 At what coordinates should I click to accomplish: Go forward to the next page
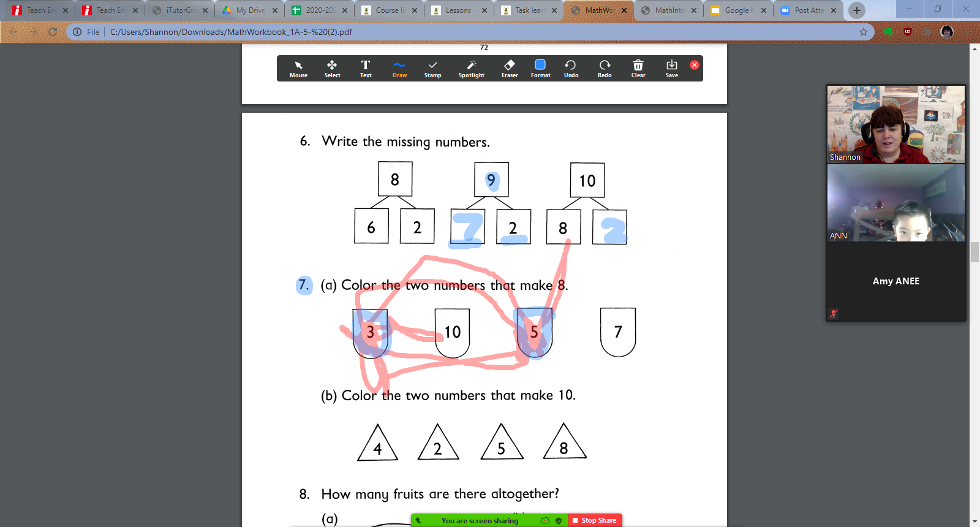(33, 32)
